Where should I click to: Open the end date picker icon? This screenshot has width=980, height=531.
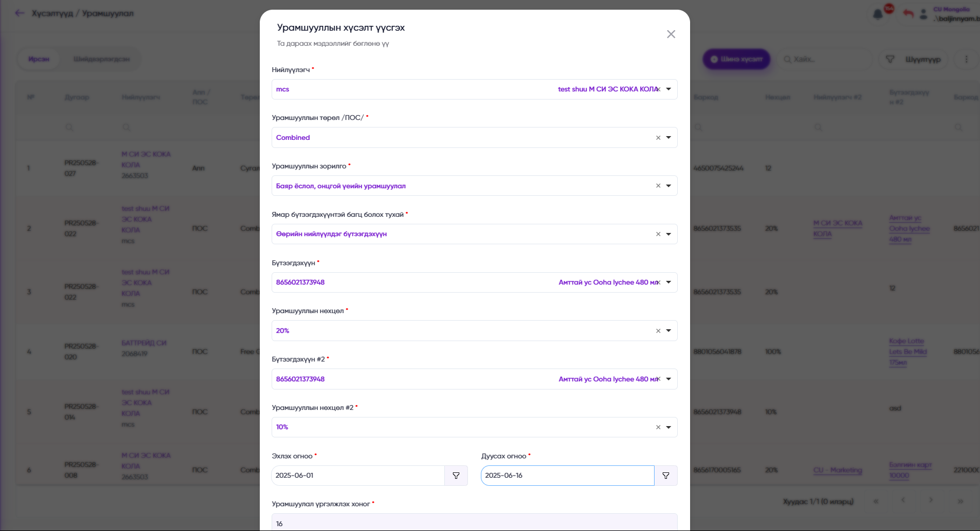(x=666, y=476)
